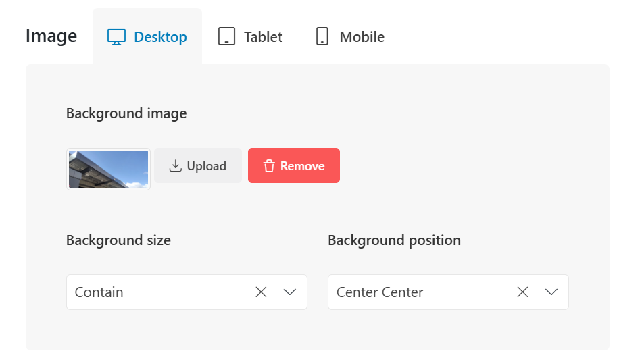Expand the Background position dropdown arrow

pos(551,292)
